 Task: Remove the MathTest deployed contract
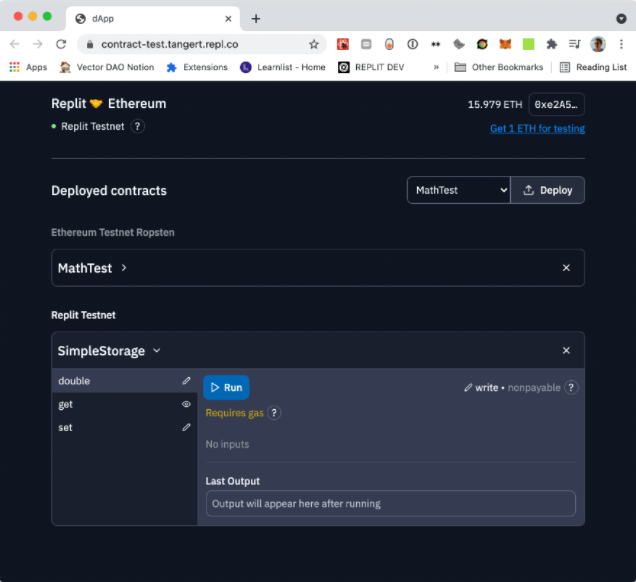click(566, 268)
